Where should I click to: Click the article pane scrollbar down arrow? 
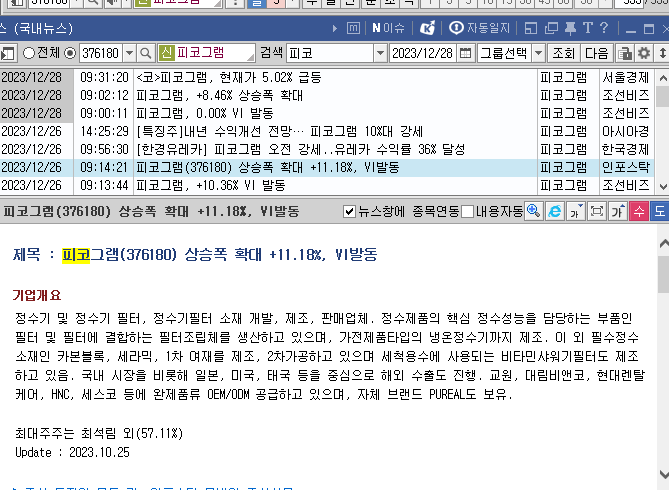click(663, 475)
